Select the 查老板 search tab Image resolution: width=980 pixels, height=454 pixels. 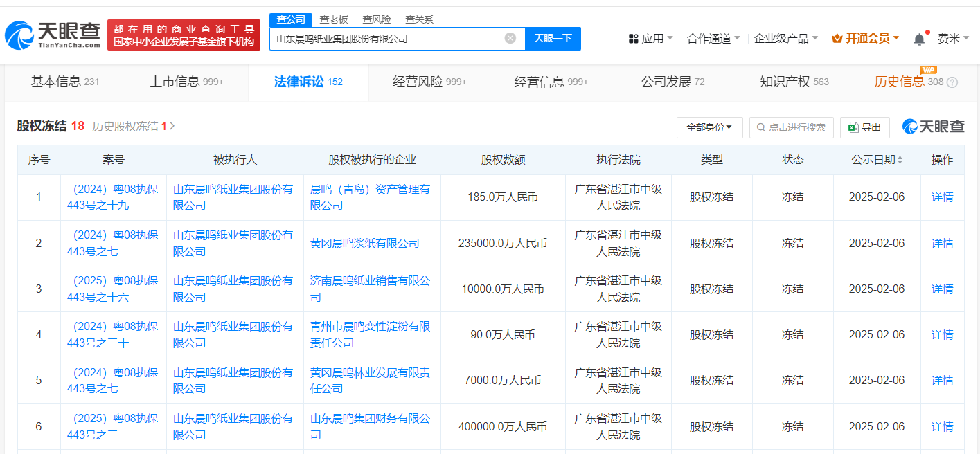point(334,19)
